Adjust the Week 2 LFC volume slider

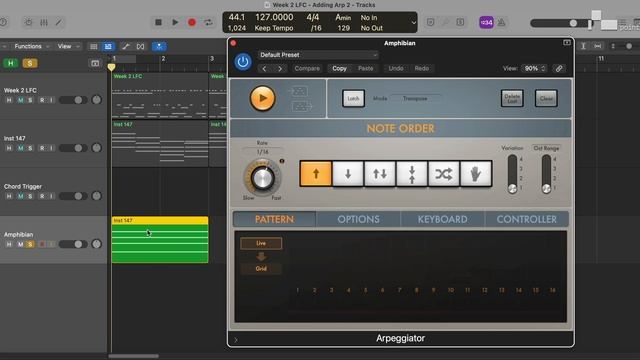click(x=73, y=100)
